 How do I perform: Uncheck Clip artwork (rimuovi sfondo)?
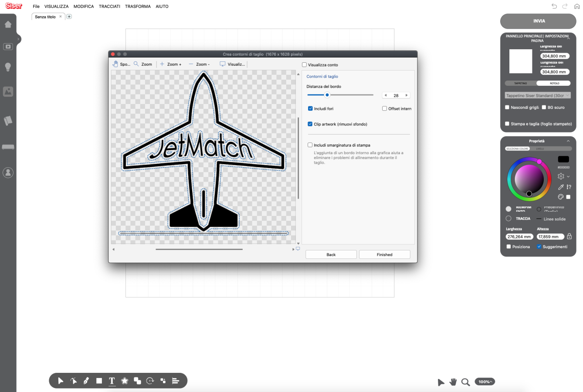(x=310, y=124)
